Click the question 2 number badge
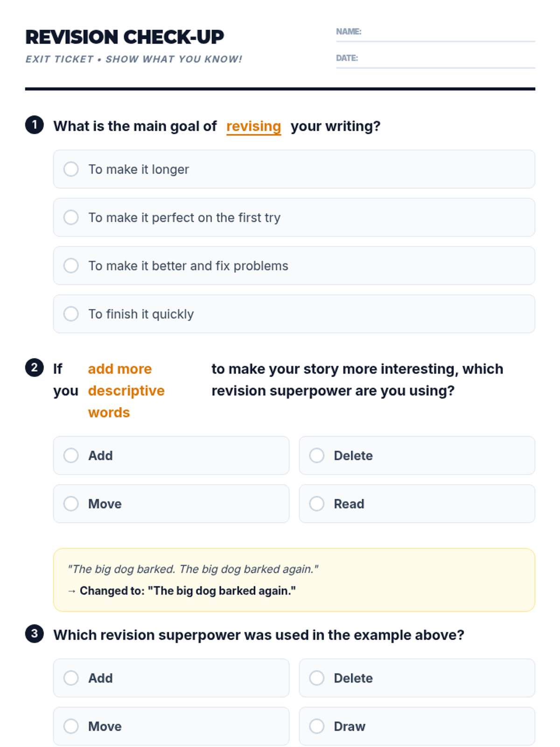 click(x=35, y=368)
